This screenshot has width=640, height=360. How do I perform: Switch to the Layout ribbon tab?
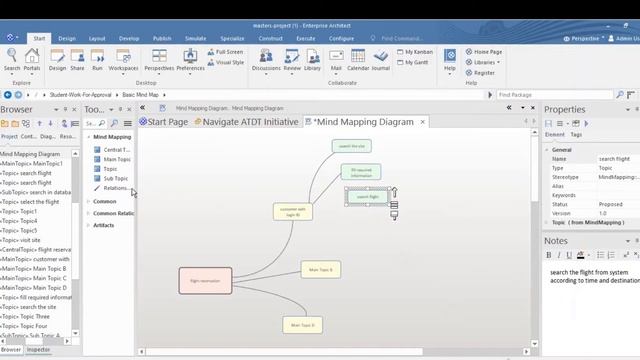pyautogui.click(x=97, y=38)
